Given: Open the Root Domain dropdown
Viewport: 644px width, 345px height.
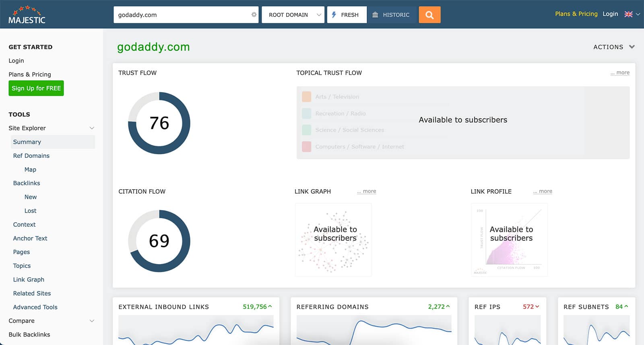Looking at the screenshot, I should (293, 15).
